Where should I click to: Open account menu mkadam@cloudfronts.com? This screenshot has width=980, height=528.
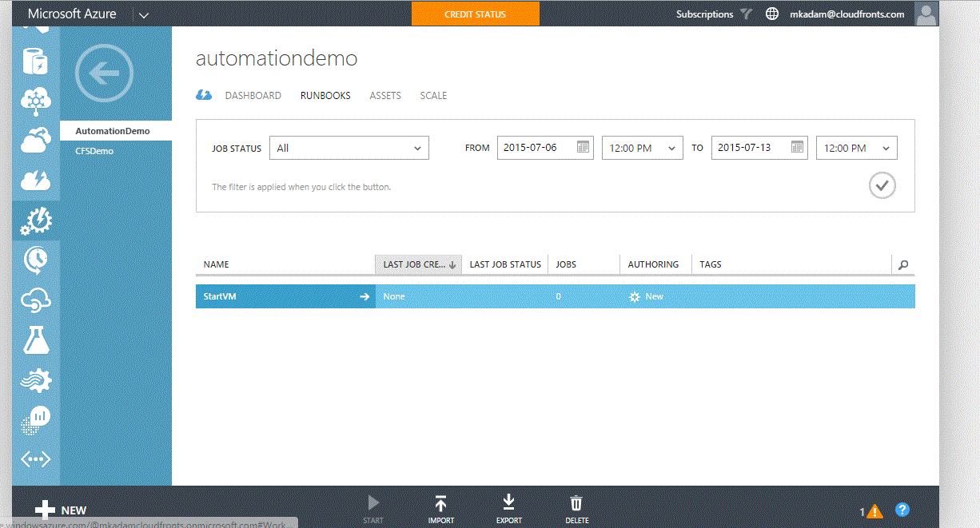[847, 14]
